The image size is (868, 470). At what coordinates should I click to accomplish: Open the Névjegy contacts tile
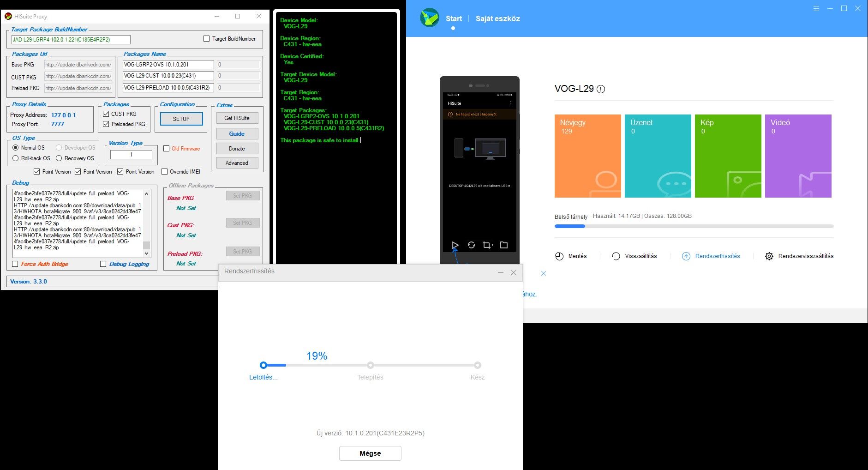tap(588, 156)
